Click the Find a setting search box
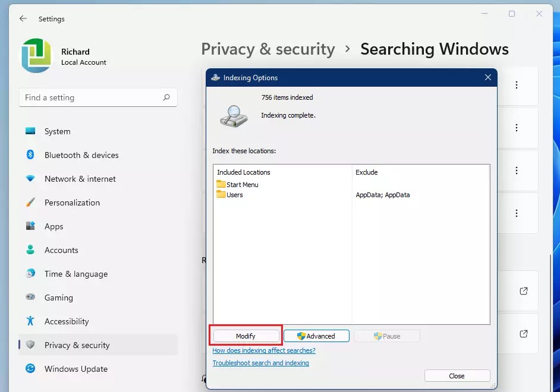This screenshot has width=560, height=392. [x=97, y=97]
